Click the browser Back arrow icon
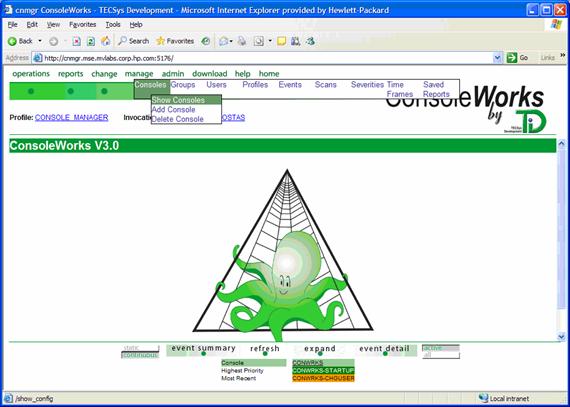This screenshot has width=570, height=407. coord(12,41)
